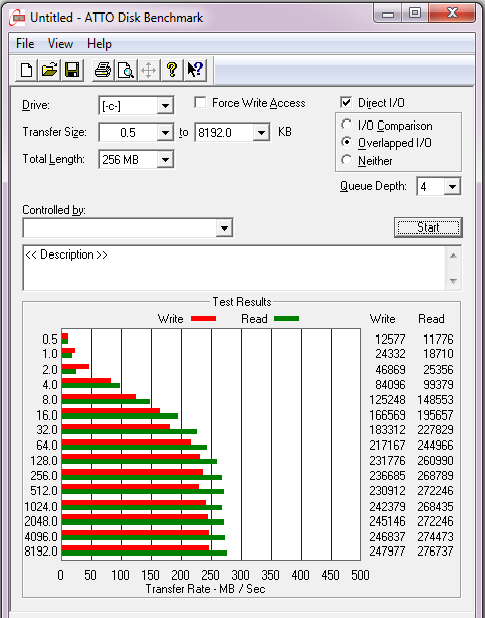This screenshot has width=485, height=618.
Task: Start the benchmark with the Start button
Action: 428,227
